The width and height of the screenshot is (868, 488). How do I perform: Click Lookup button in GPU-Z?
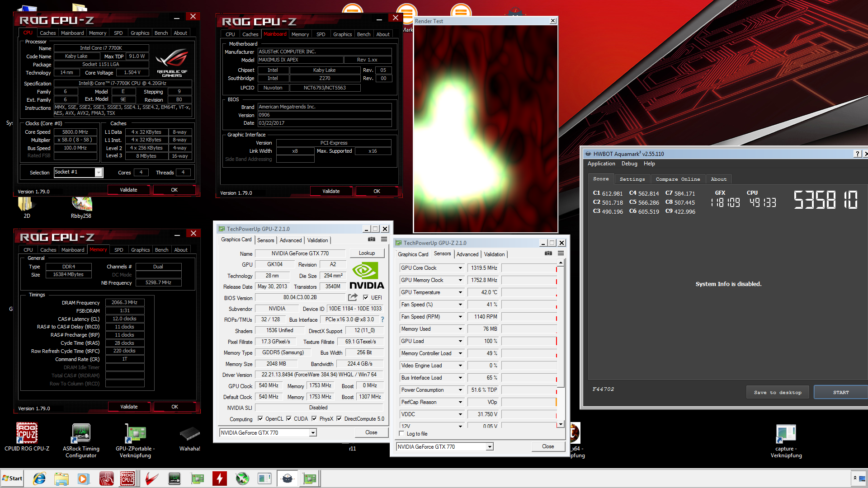tap(367, 253)
